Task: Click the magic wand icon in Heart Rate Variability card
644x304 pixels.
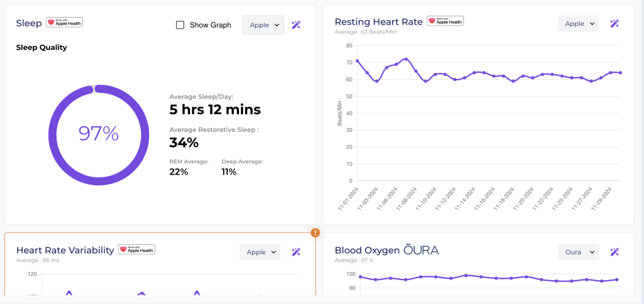Action: 296,252
